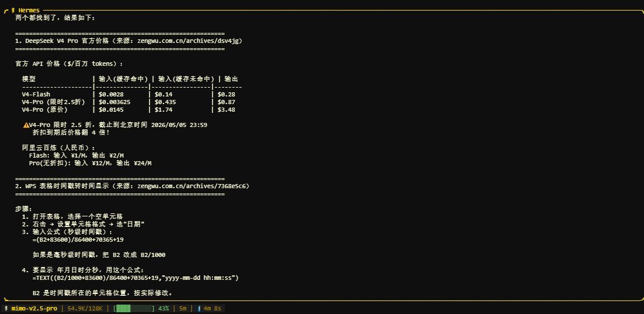This screenshot has width=644, height=314.
Task: Click the V4-Pro original price $3.48 output
Action: pyautogui.click(x=226, y=109)
